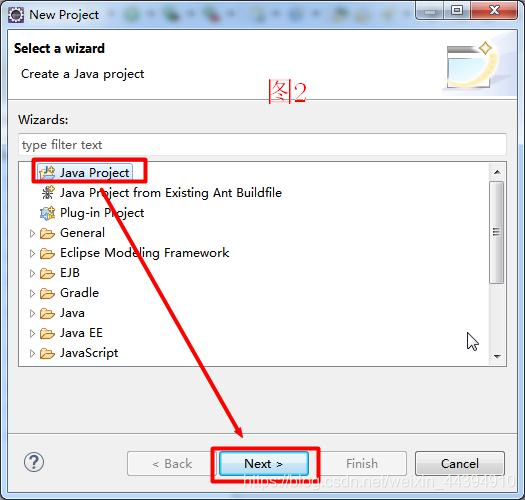Select the Plug-in Project entry
Screen dimensions: 525x500
(x=102, y=213)
